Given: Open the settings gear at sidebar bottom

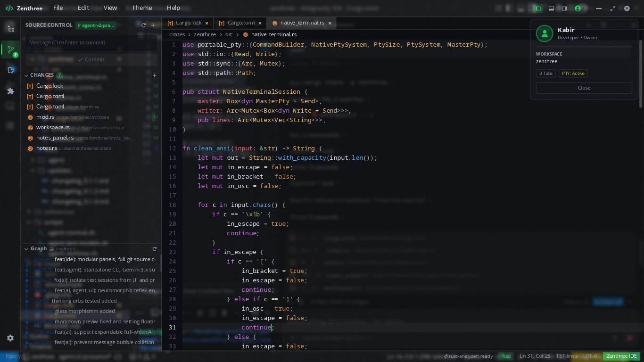Looking at the screenshot, I should pos(10,338).
